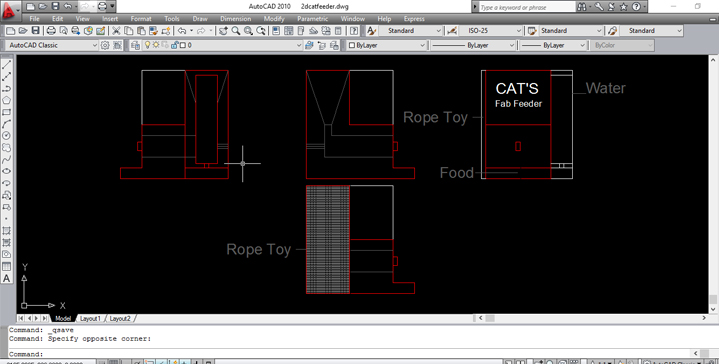Click the Workspace Settings gear icon
Image resolution: width=719 pixels, height=364 pixels.
105,45
